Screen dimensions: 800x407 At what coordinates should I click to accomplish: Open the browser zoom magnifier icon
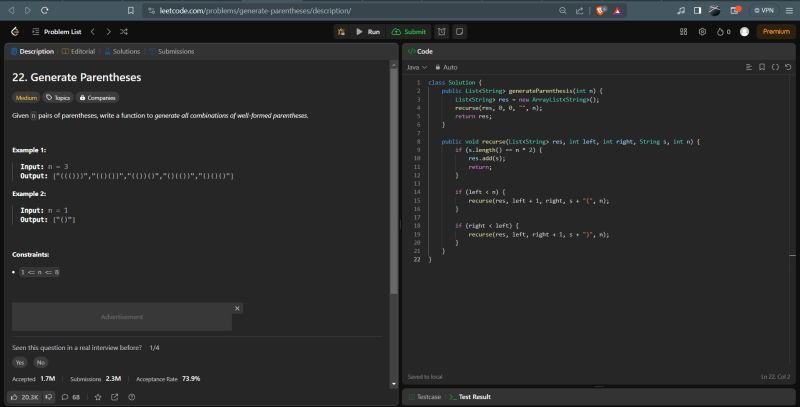point(563,10)
